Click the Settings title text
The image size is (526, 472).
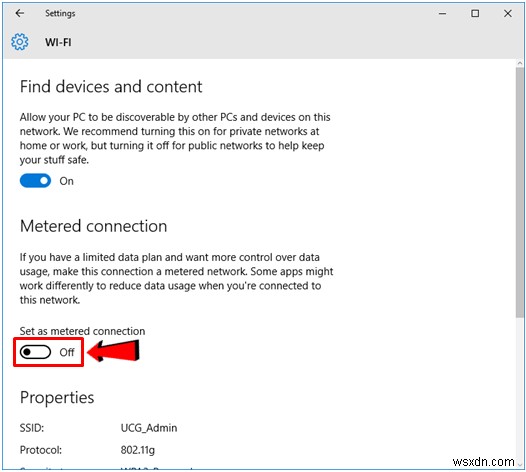tap(60, 13)
